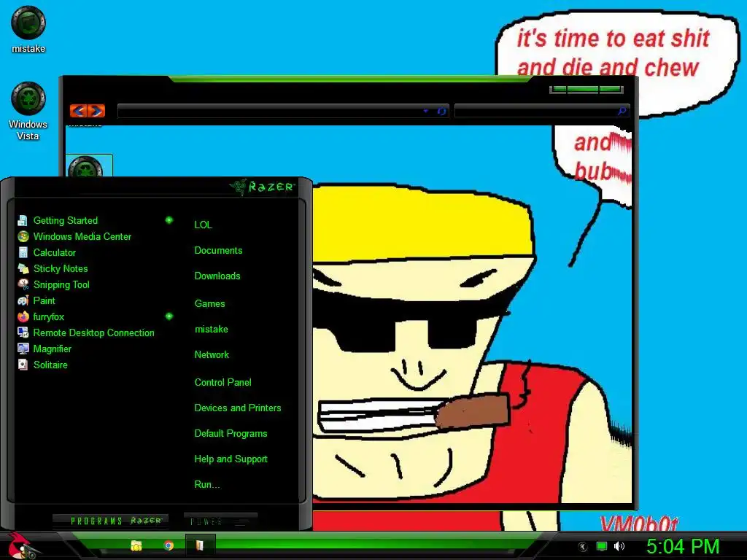Click the Snipping Tool icon
This screenshot has width=747, height=560.
point(23,285)
